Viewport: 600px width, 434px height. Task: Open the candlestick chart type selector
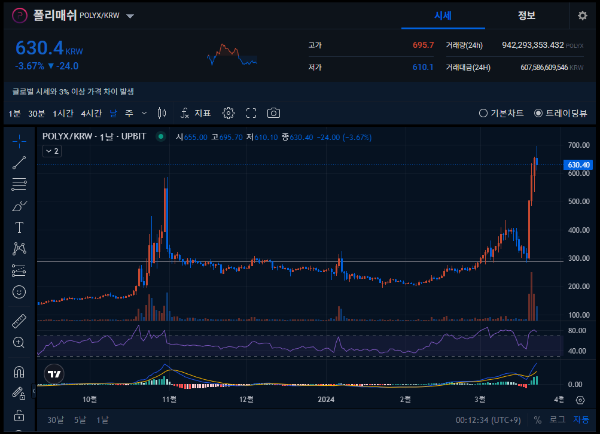[162, 113]
